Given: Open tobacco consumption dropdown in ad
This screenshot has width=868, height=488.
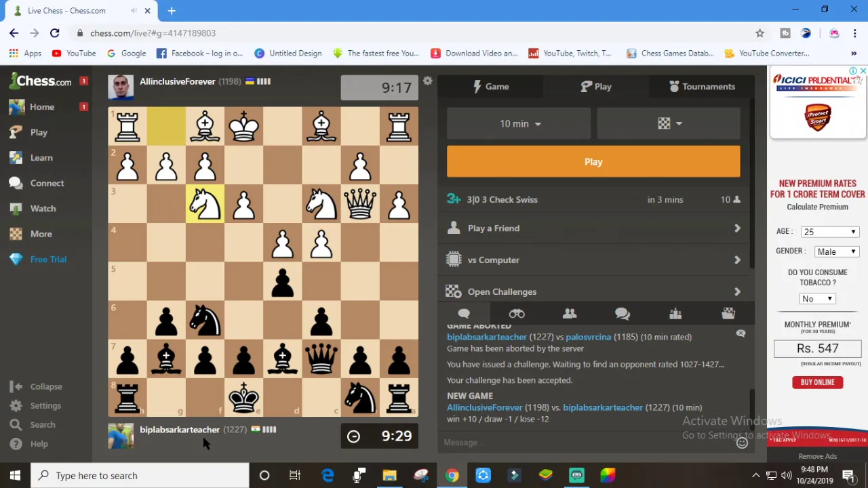Looking at the screenshot, I should pos(817,299).
